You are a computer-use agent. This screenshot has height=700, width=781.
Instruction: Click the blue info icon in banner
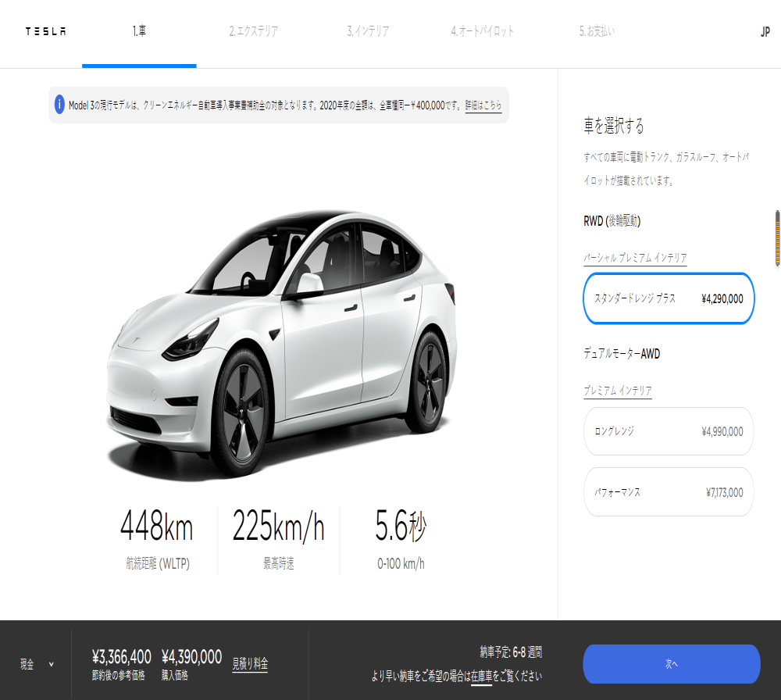coord(59,105)
